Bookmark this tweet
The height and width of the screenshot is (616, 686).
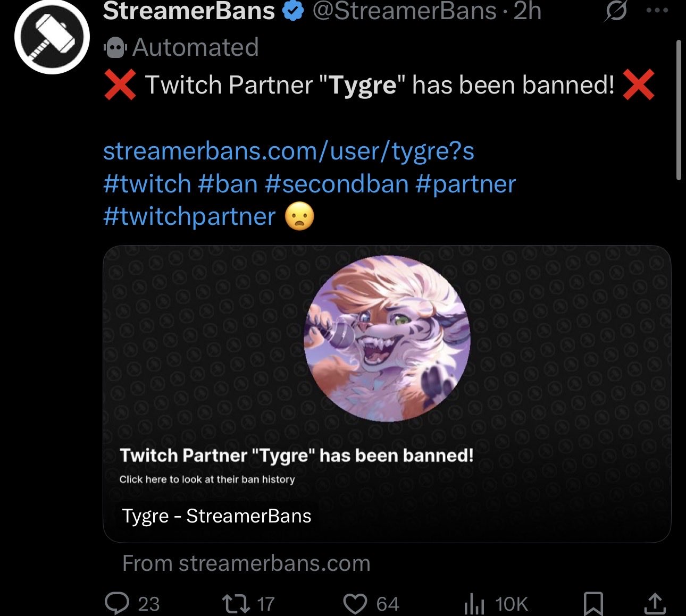[593, 603]
